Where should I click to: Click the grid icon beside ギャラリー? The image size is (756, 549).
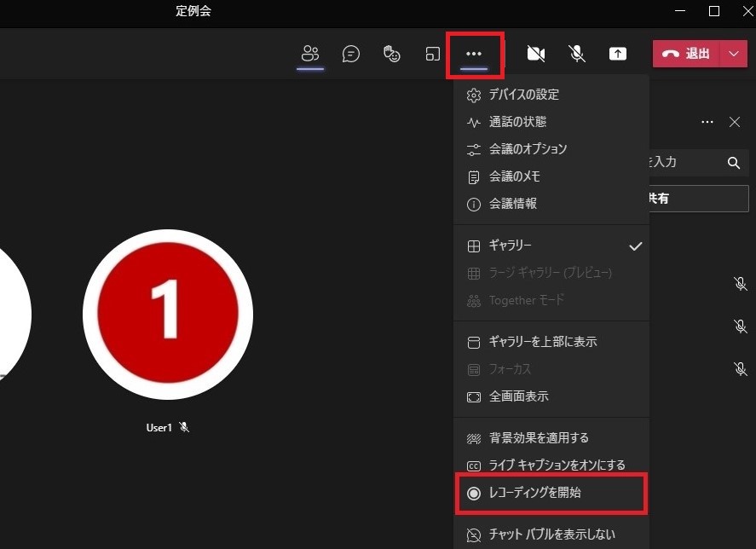(x=474, y=246)
